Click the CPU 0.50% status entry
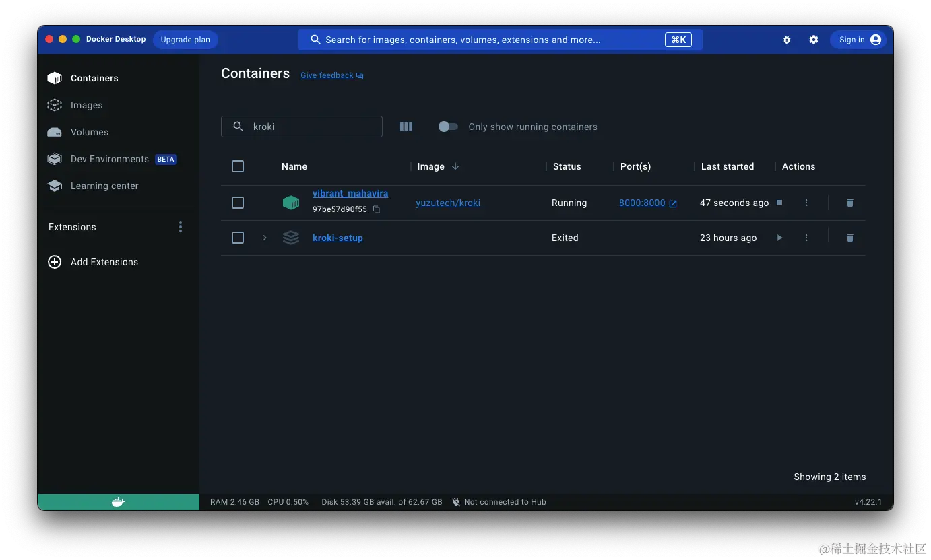This screenshot has height=560, width=931. tap(288, 502)
